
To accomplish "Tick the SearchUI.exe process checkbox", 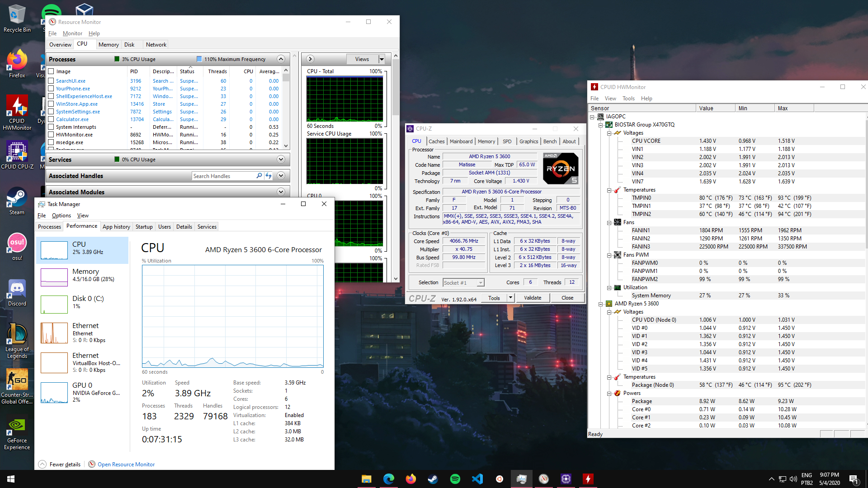I will click(x=51, y=81).
